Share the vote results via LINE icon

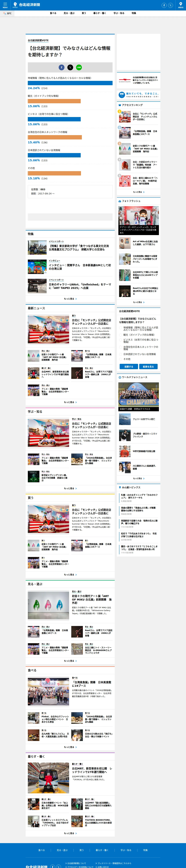tap(79, 67)
